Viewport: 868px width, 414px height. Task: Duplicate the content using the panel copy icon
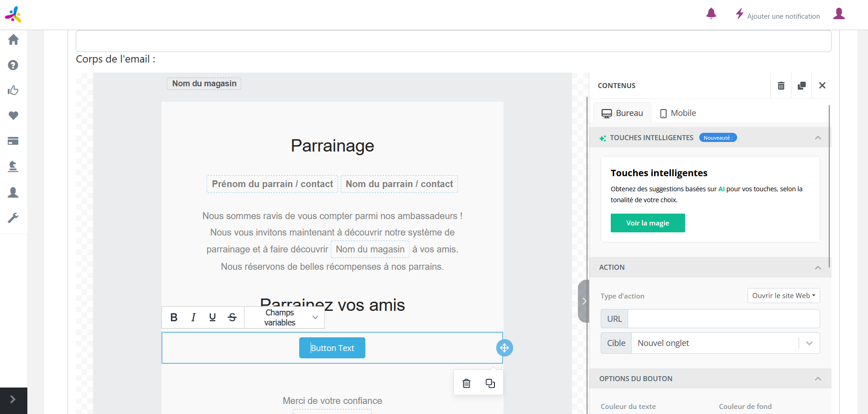[801, 86]
